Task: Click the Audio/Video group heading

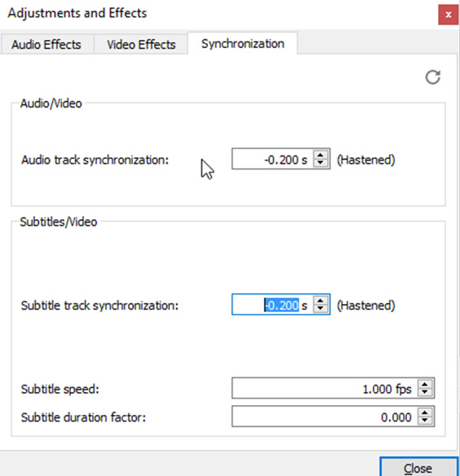Action: tap(51, 104)
